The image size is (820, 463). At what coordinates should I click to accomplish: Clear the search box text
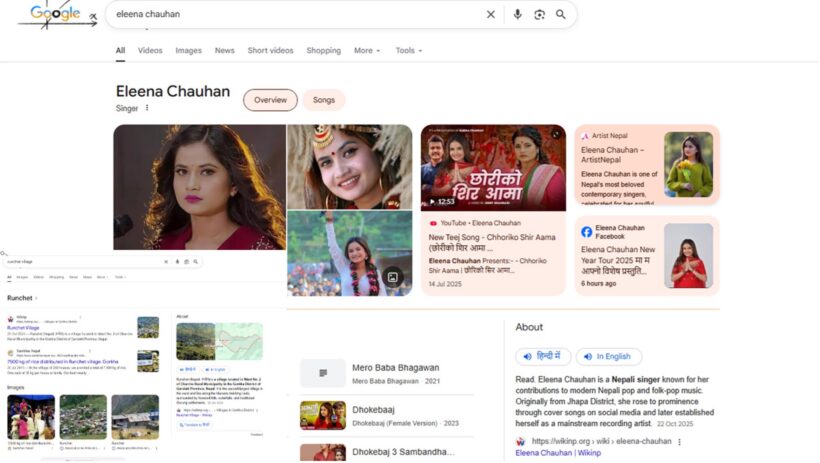pos(490,15)
